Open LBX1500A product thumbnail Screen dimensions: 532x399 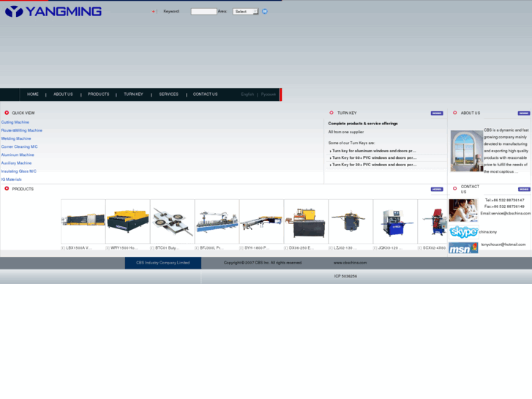tap(83, 221)
